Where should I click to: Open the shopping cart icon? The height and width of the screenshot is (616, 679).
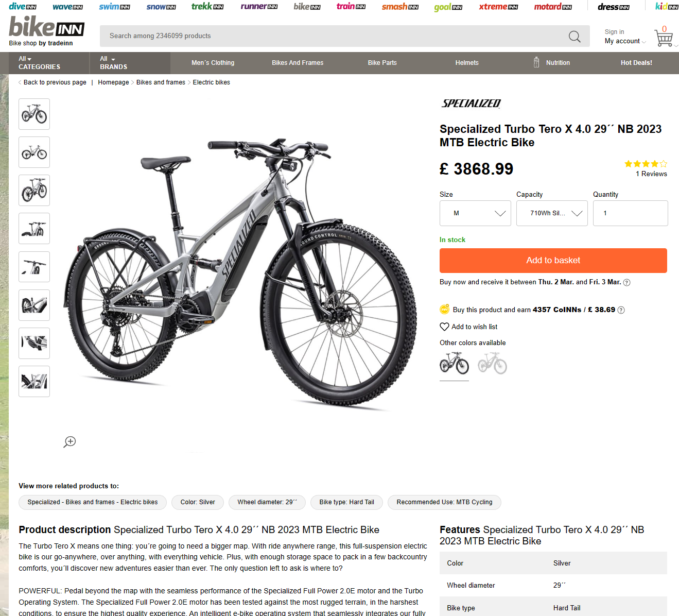[x=664, y=38]
